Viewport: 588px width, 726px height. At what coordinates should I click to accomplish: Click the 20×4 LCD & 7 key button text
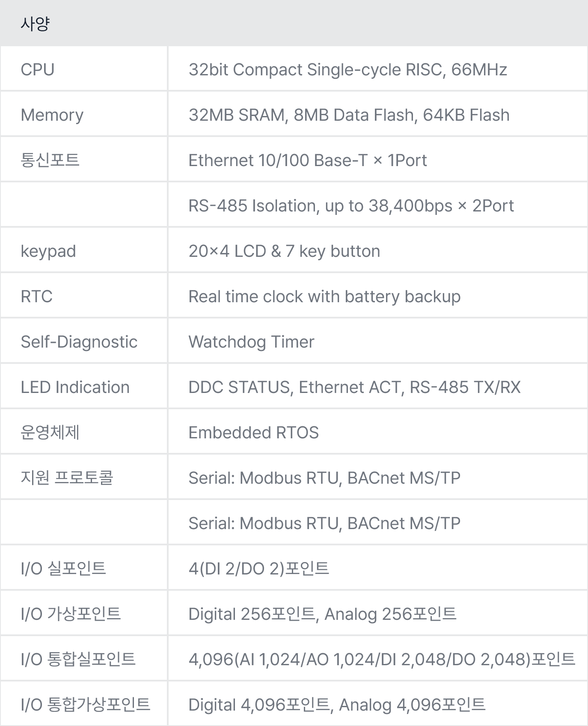click(x=284, y=251)
